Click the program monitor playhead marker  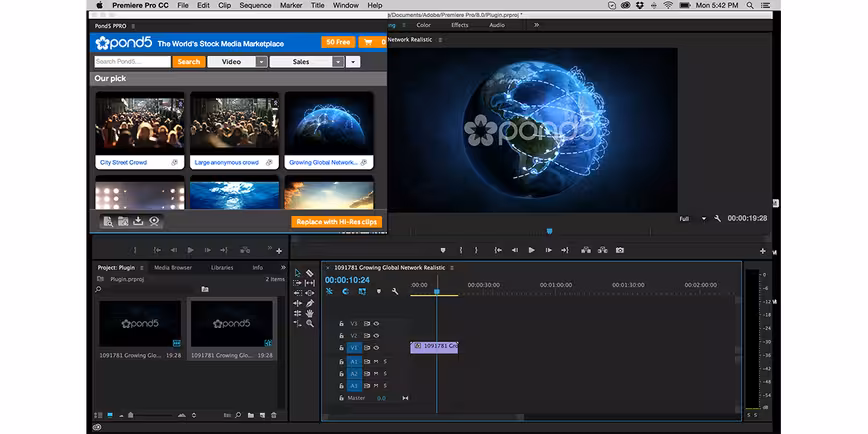pos(549,231)
